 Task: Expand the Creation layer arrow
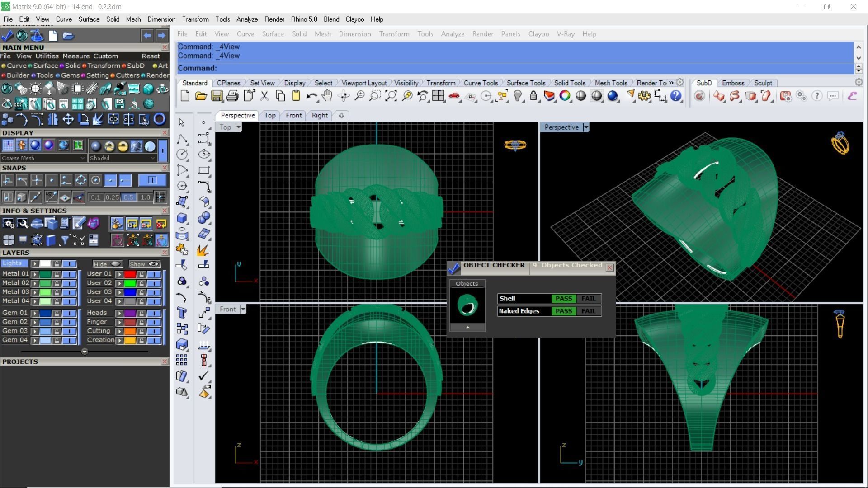tap(119, 340)
